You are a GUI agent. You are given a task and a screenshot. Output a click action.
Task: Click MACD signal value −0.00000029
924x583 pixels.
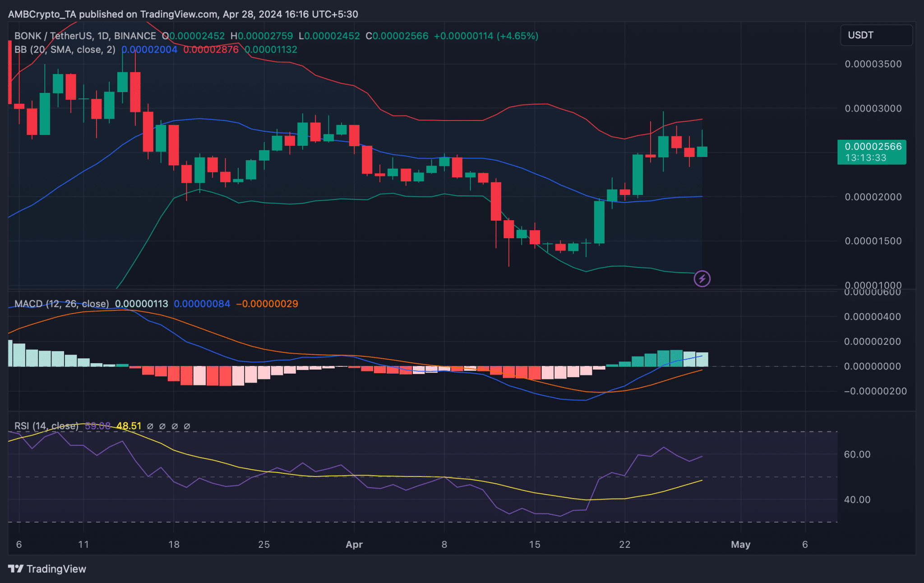[267, 304]
